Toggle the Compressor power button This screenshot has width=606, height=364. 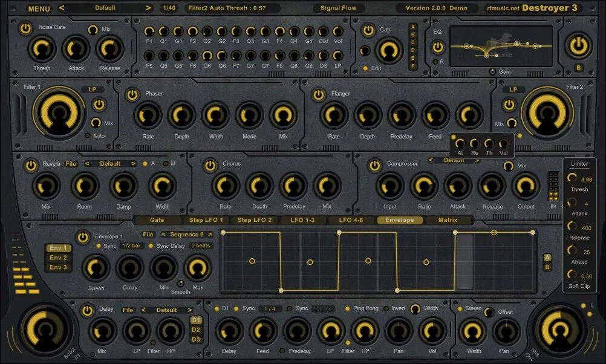point(374,166)
